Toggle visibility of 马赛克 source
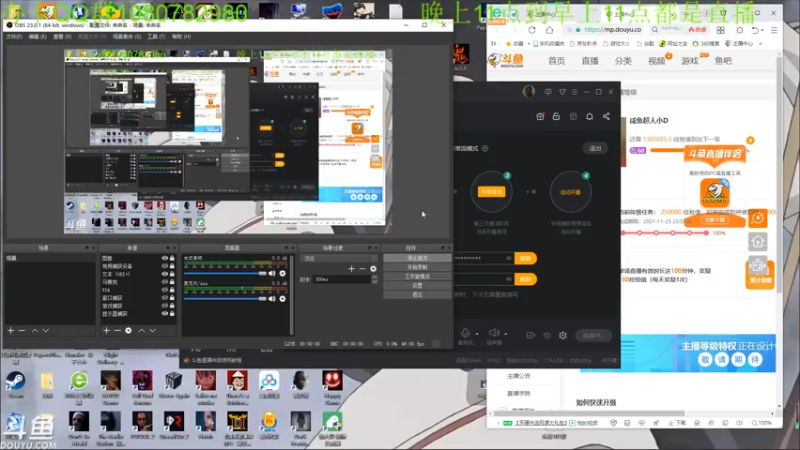 165,282
